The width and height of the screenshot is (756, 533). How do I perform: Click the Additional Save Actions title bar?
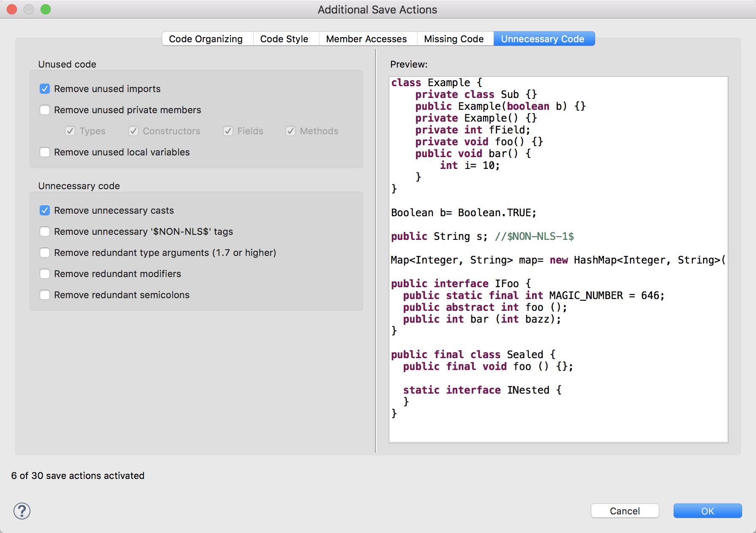(377, 9)
